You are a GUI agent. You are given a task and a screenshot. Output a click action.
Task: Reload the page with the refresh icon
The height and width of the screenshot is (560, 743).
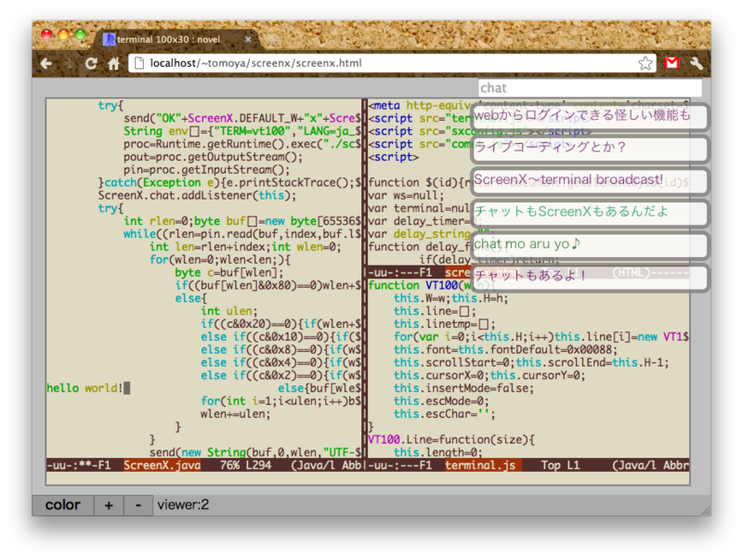pyautogui.click(x=91, y=63)
